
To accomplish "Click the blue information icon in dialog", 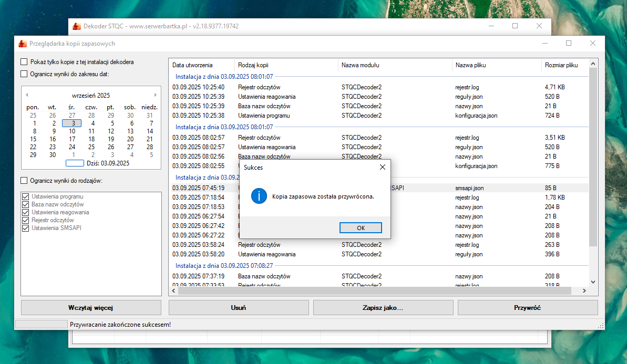I will pyautogui.click(x=259, y=196).
